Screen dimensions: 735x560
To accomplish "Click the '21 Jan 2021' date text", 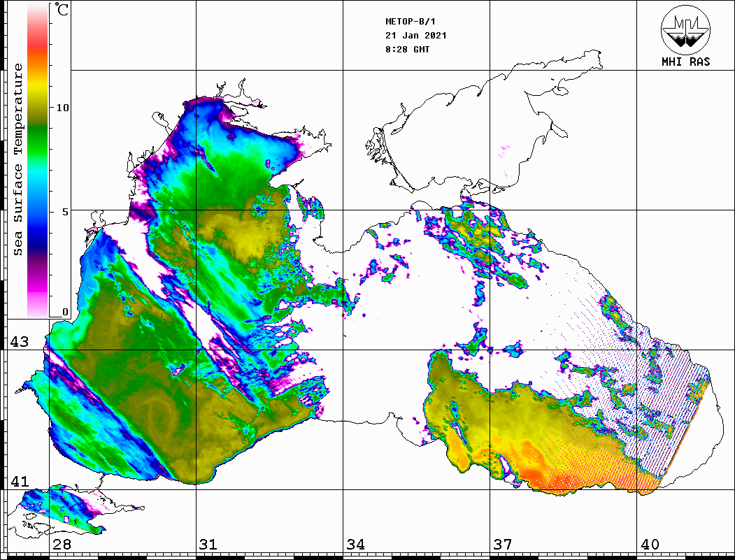I will (x=416, y=35).
